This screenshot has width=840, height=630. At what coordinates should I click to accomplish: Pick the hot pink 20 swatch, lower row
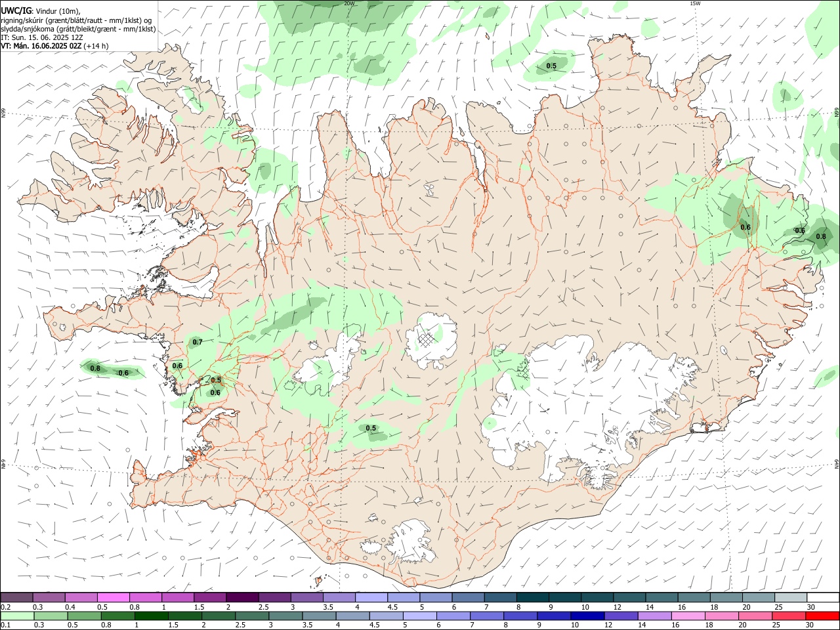click(755, 616)
